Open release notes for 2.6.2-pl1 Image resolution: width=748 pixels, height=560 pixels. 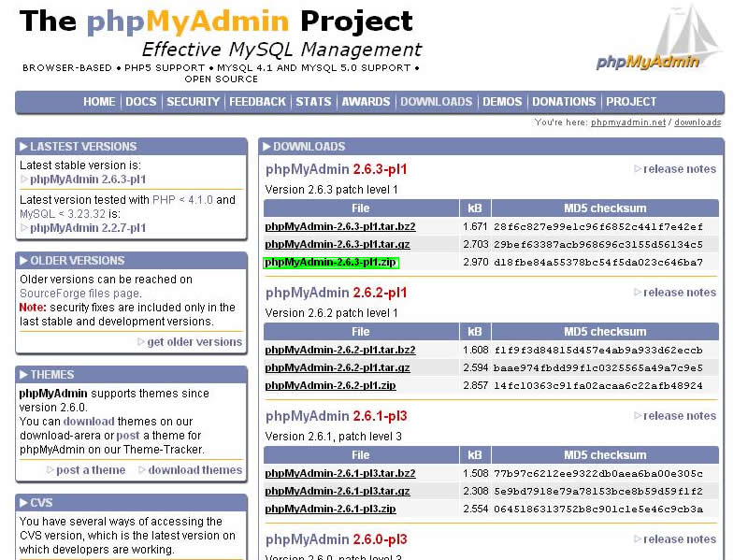pos(680,293)
